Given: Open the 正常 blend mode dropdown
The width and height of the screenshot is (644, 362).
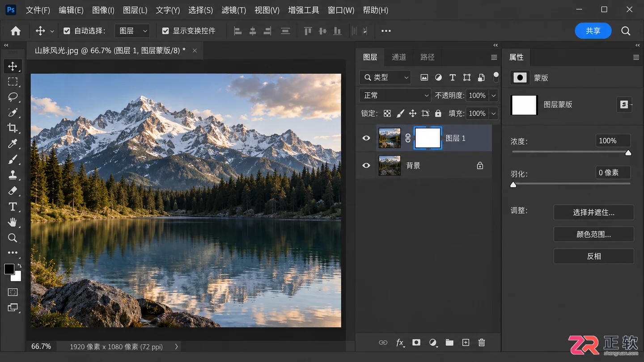Looking at the screenshot, I should [395, 95].
